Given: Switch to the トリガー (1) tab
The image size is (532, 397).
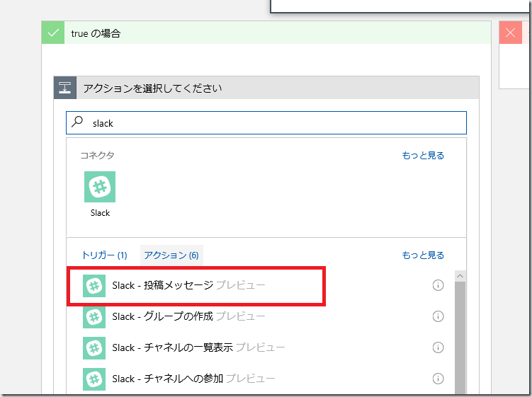Looking at the screenshot, I should [x=105, y=255].
